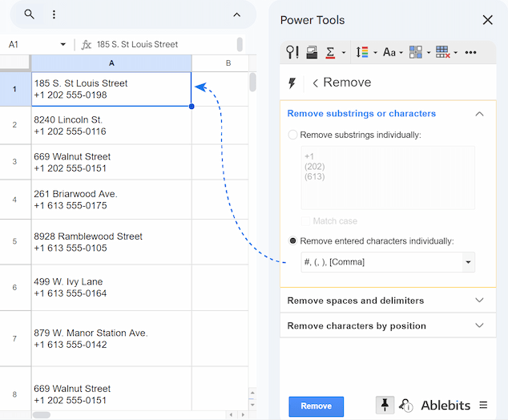Image resolution: width=508 pixels, height=420 pixels.
Task: Open the three-dot more options menu
Action: [54, 14]
